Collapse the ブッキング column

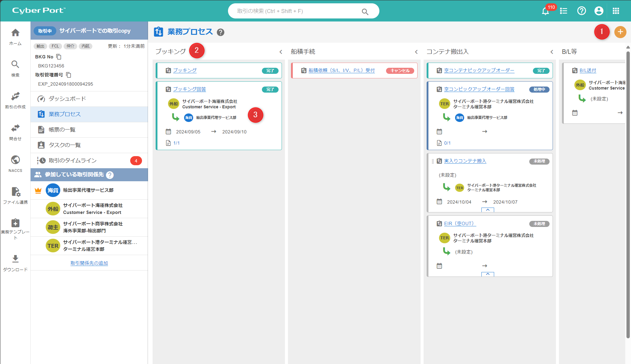[281, 52]
